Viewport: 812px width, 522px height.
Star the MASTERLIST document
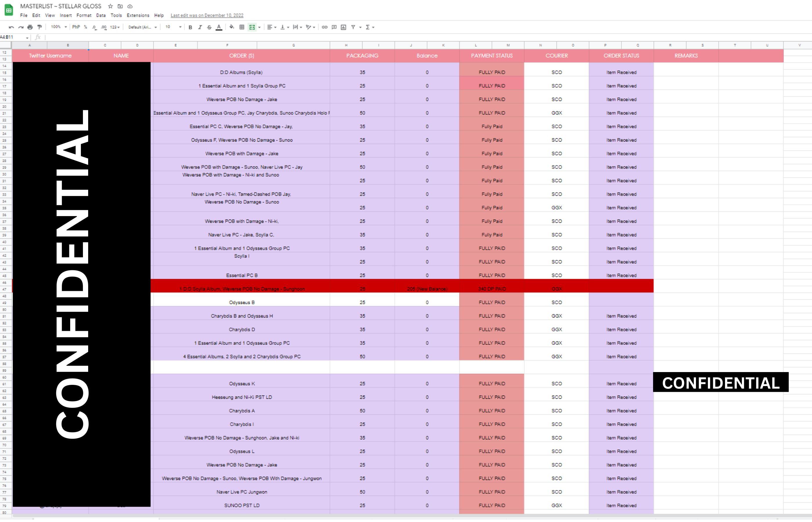click(110, 6)
